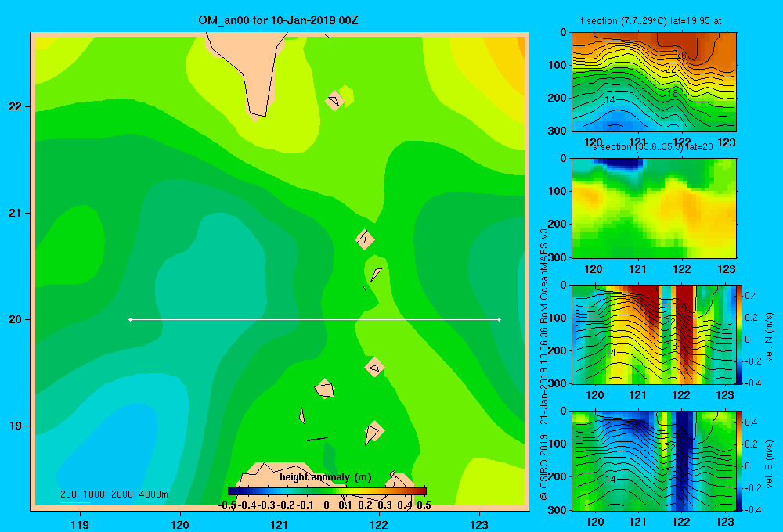
Task: Select the s section (33.6..35.5) panel title
Action: 653,147
